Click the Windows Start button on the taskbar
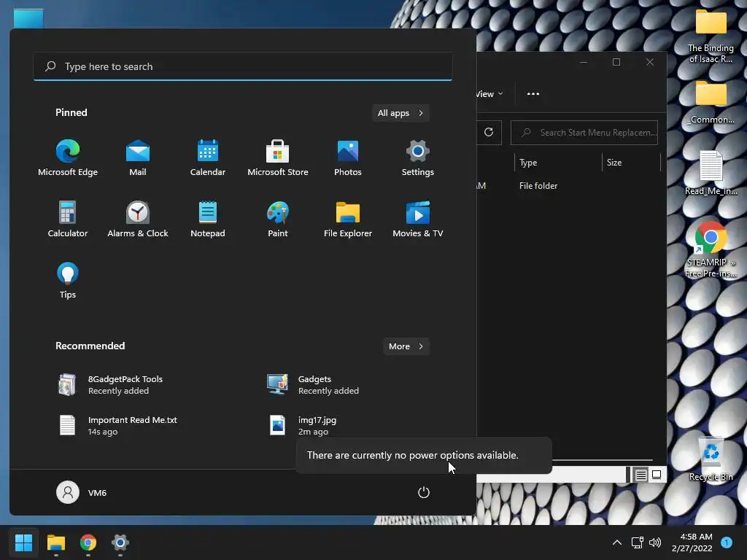This screenshot has height=560, width=747. pyautogui.click(x=23, y=542)
